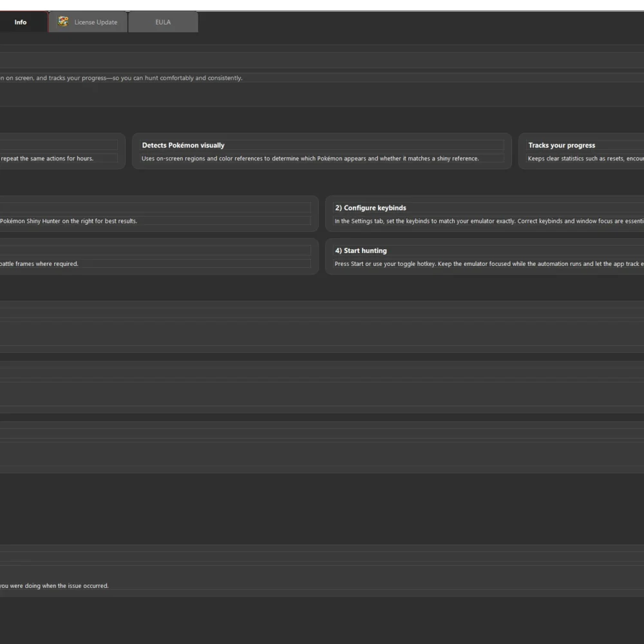644x644 pixels.
Task: Click the empty title field above 'repeat the same actions'
Action: pos(59,145)
